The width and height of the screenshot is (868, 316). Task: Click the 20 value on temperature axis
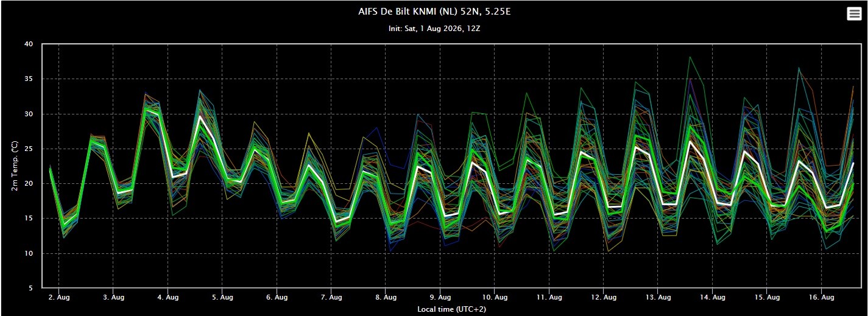[x=29, y=183]
